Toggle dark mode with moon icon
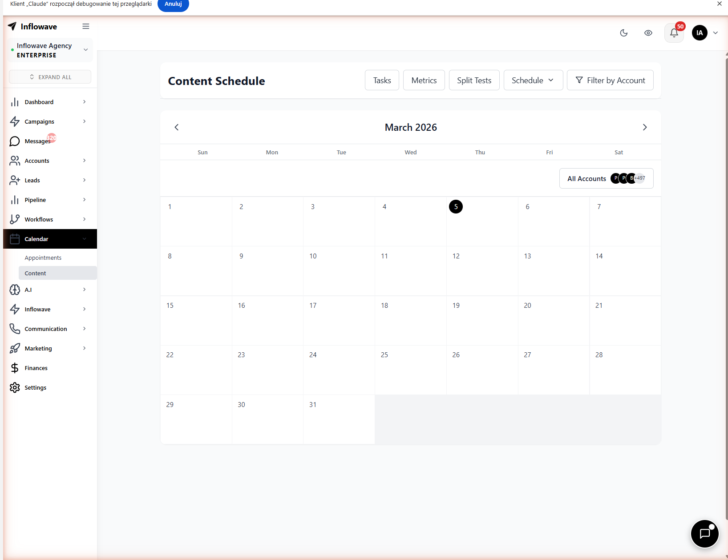728x560 pixels. (623, 33)
